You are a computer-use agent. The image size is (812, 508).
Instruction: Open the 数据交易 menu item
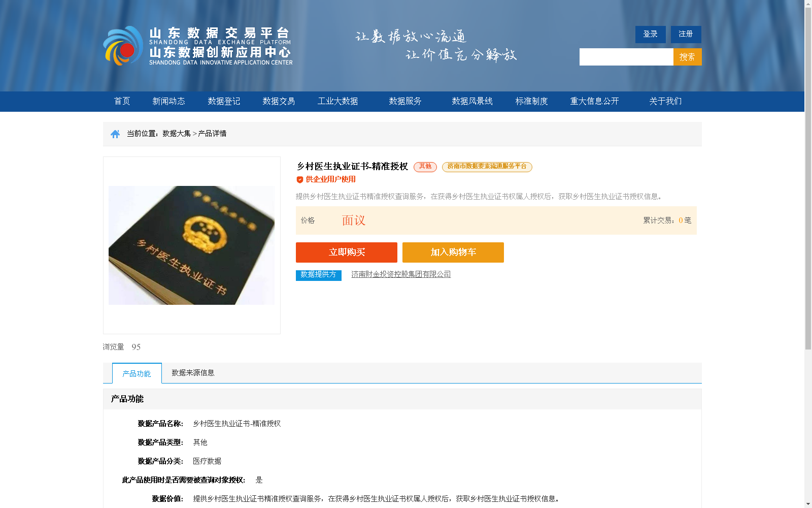pos(279,101)
